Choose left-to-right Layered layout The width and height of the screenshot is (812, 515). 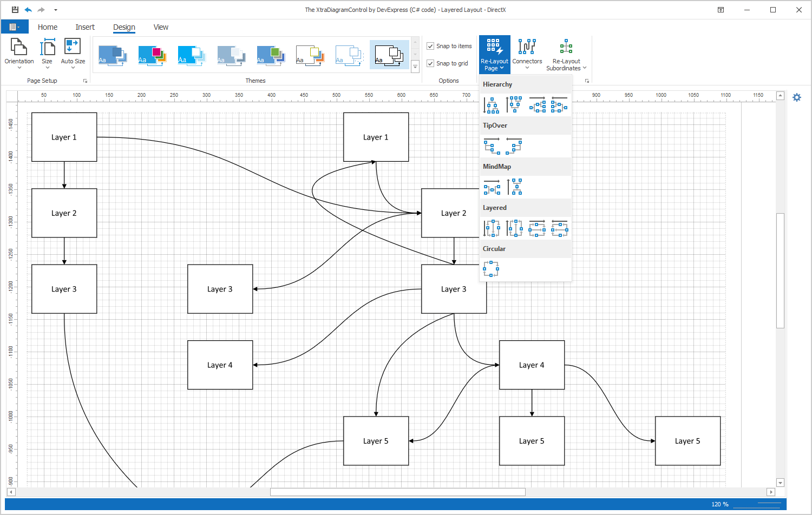(x=537, y=228)
